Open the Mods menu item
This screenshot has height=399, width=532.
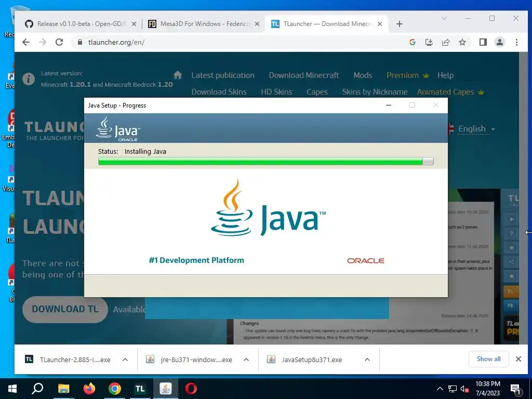coord(363,75)
